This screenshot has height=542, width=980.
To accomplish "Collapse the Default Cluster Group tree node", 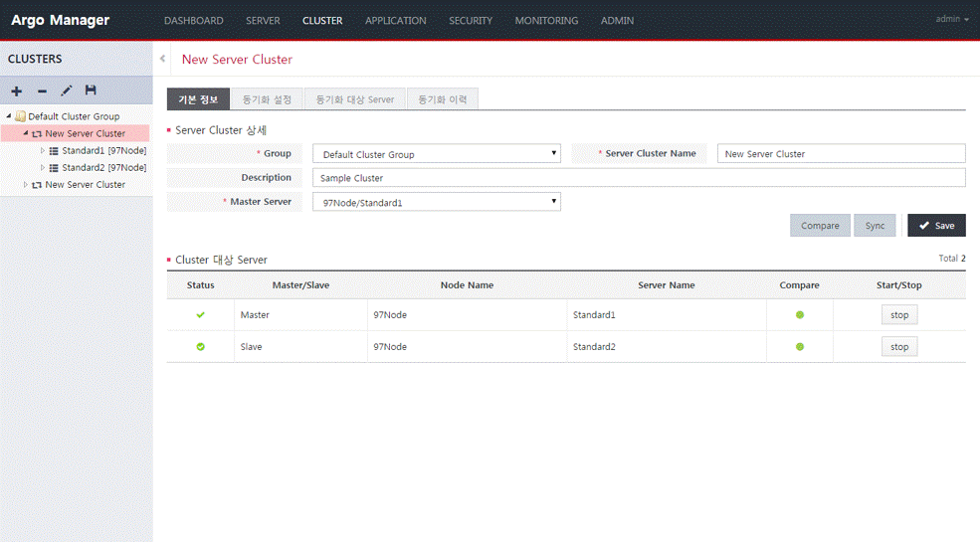I will [x=9, y=116].
